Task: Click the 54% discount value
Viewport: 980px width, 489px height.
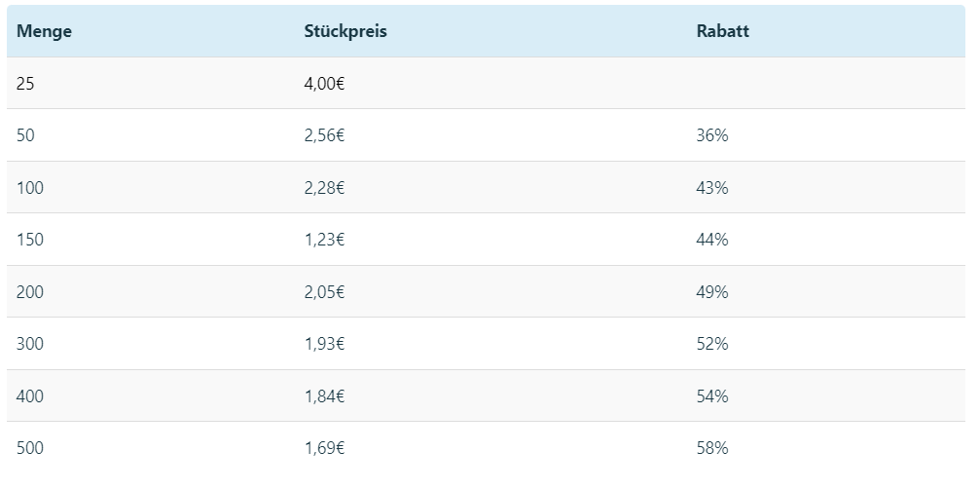Action: pos(712,395)
